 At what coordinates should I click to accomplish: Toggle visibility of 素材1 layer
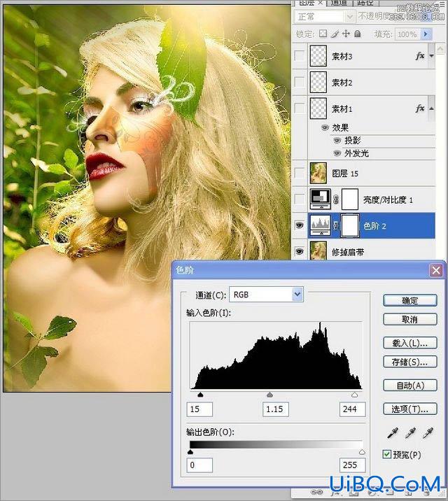pyautogui.click(x=300, y=108)
